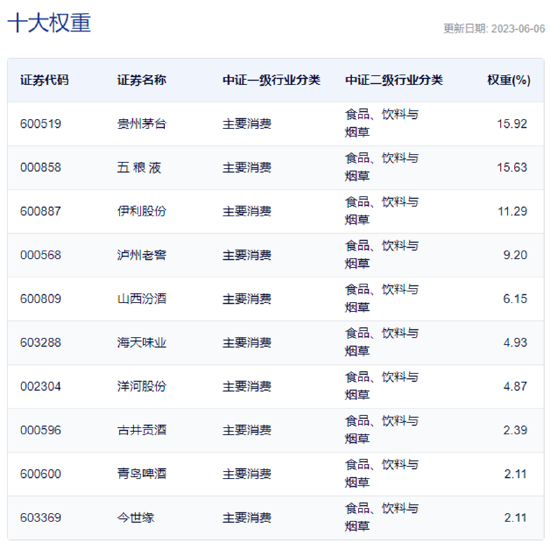Click the 中证二级行业分类 column header
The image size is (550, 542).
click(x=394, y=80)
